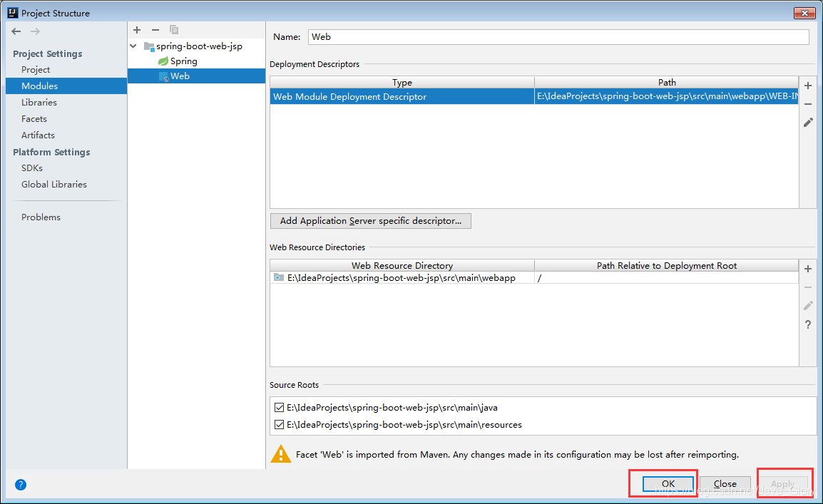Click the Web Resource Directory column header
Screen dimensions: 823x504
402,265
